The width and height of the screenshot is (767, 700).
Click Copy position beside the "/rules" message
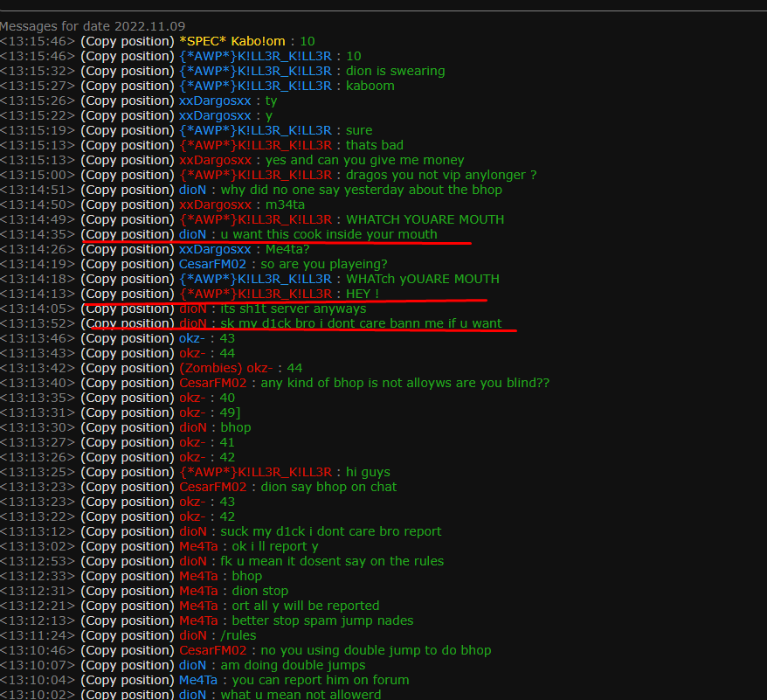[x=128, y=635]
